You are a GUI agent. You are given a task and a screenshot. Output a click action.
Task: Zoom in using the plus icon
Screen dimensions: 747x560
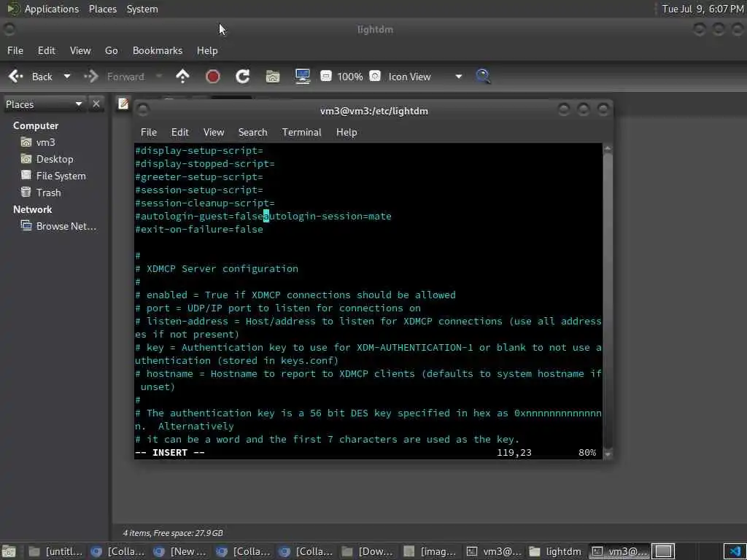point(375,76)
